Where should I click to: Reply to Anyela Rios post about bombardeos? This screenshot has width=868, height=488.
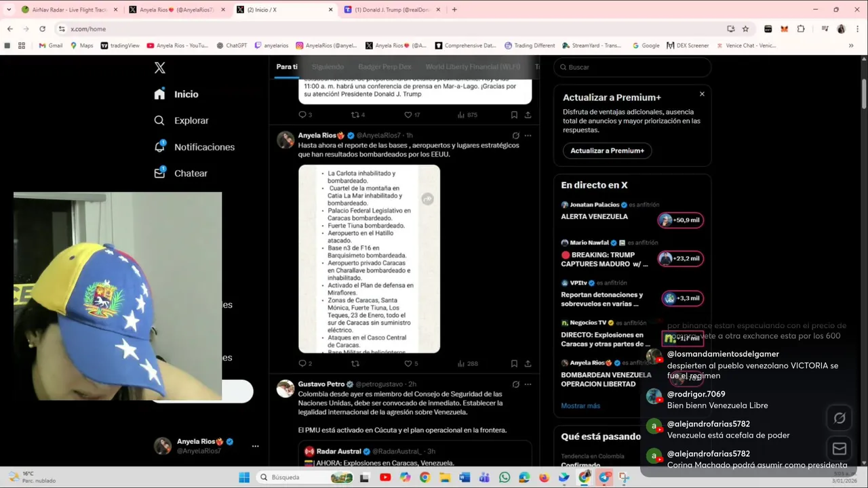click(x=302, y=363)
